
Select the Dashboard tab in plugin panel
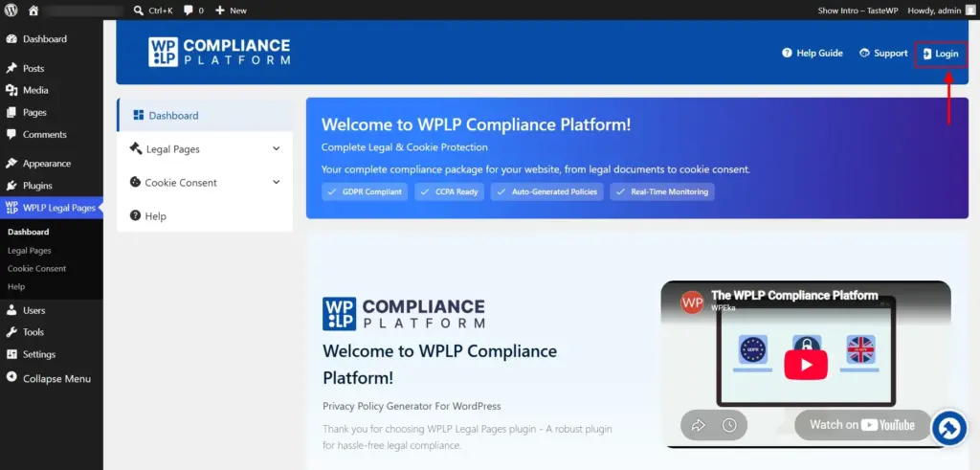point(205,116)
